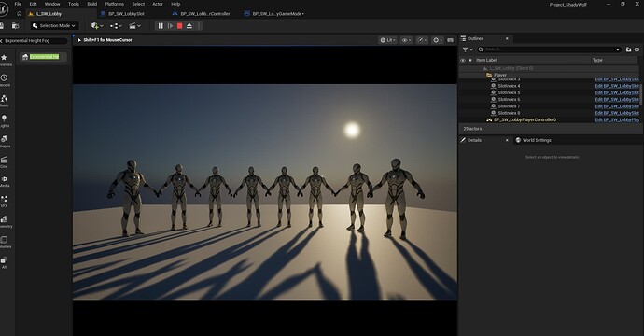Select the VFX actors category

coord(5,203)
